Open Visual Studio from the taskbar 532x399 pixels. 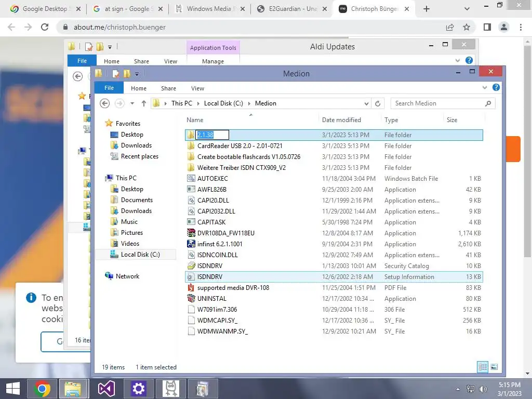tap(107, 389)
